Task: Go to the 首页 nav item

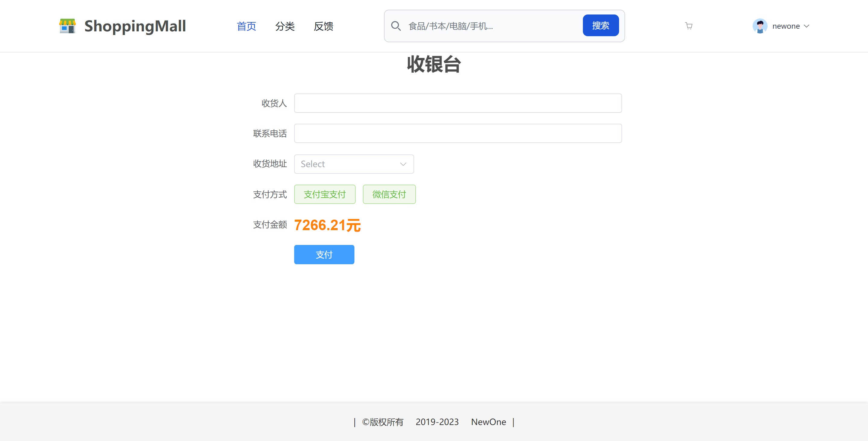Action: click(246, 26)
